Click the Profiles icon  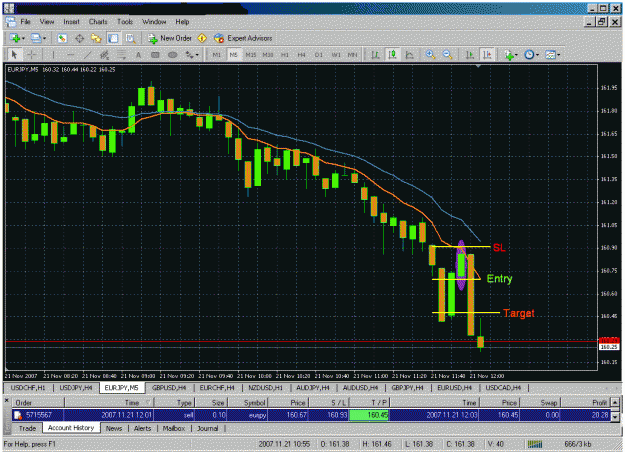point(36,38)
